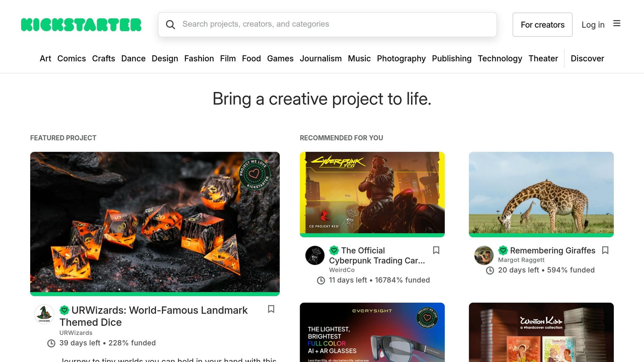The height and width of the screenshot is (362, 644).
Task: Open the Remembering Giraffes project
Action: (552, 250)
